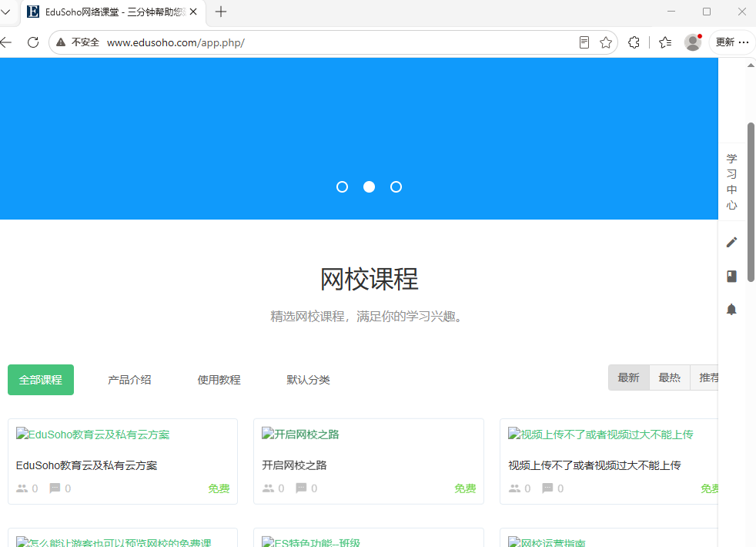Reload the page with the refresh icon
This screenshot has height=547, width=756.
pyautogui.click(x=33, y=42)
